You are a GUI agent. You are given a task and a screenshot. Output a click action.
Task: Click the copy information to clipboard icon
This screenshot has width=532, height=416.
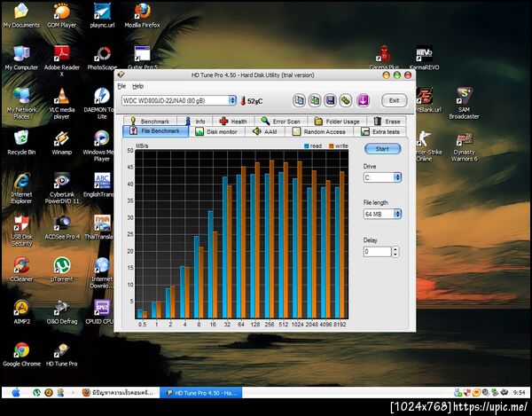[300, 100]
